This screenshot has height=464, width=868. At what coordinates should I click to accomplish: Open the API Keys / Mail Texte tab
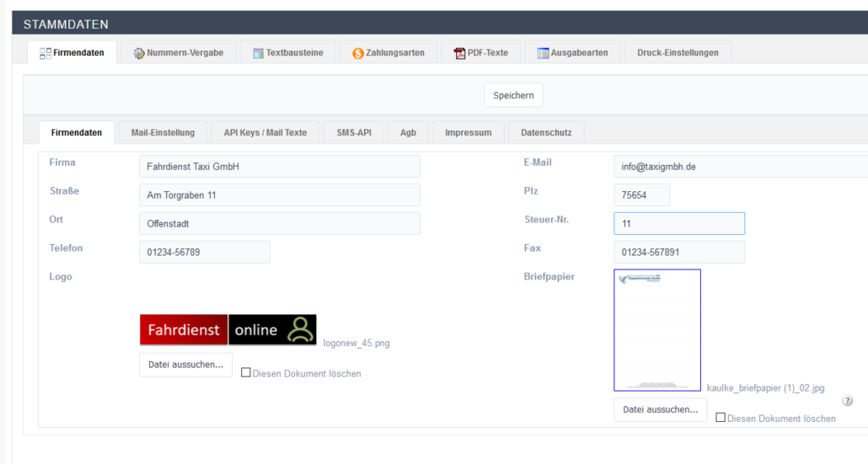click(265, 133)
